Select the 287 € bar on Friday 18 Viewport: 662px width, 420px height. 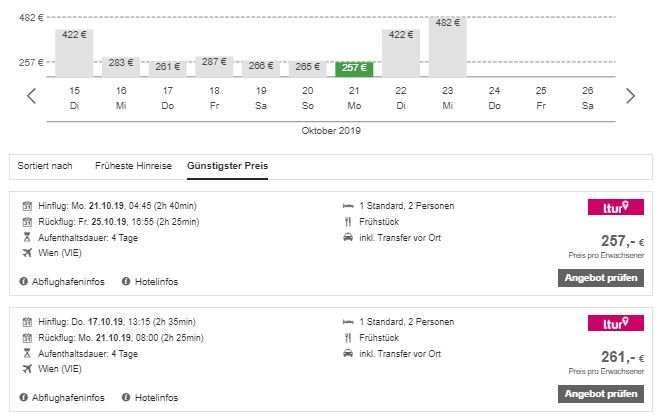[x=214, y=65]
